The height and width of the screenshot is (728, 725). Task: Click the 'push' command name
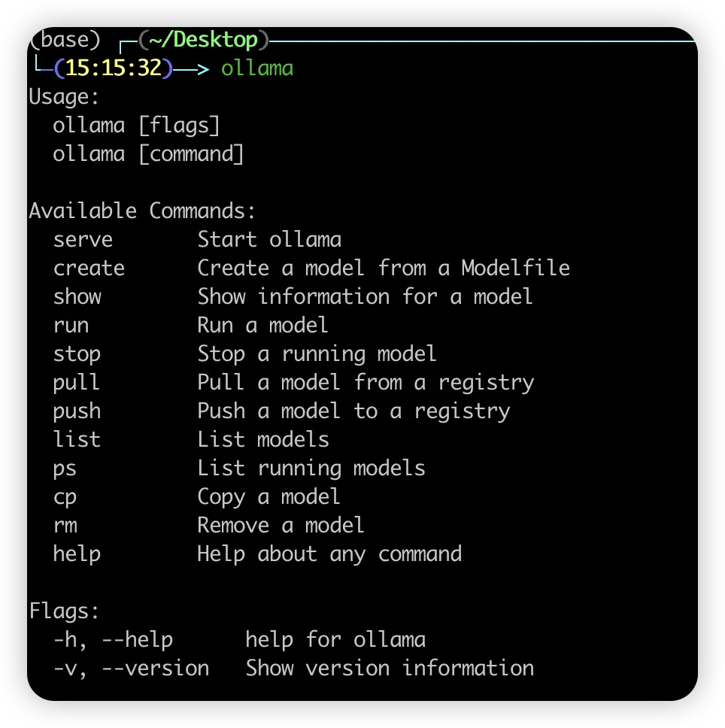point(77,411)
